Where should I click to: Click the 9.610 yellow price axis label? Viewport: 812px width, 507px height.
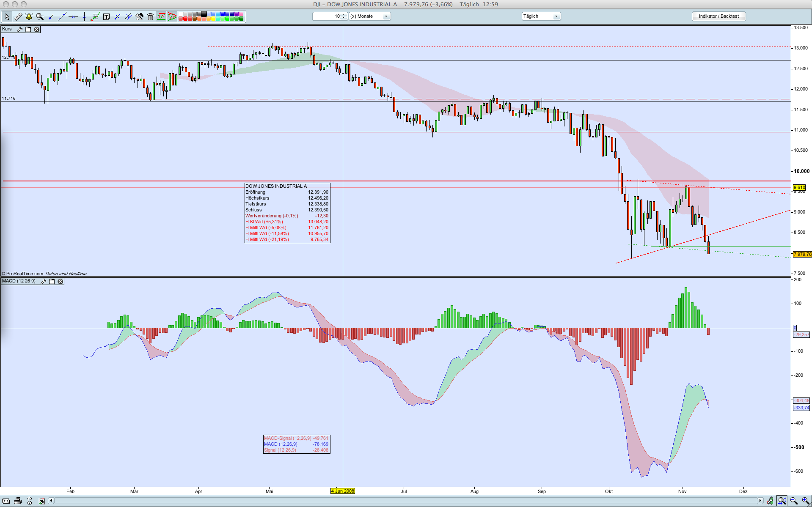click(799, 187)
